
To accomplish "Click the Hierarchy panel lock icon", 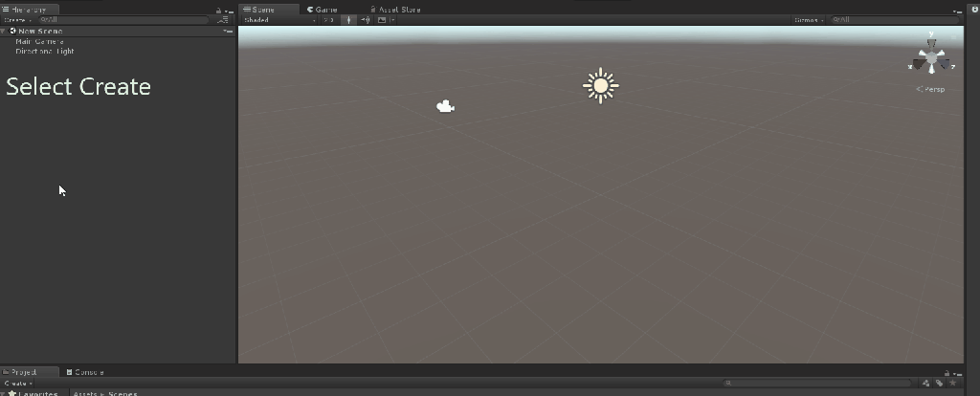I will tap(219, 10).
